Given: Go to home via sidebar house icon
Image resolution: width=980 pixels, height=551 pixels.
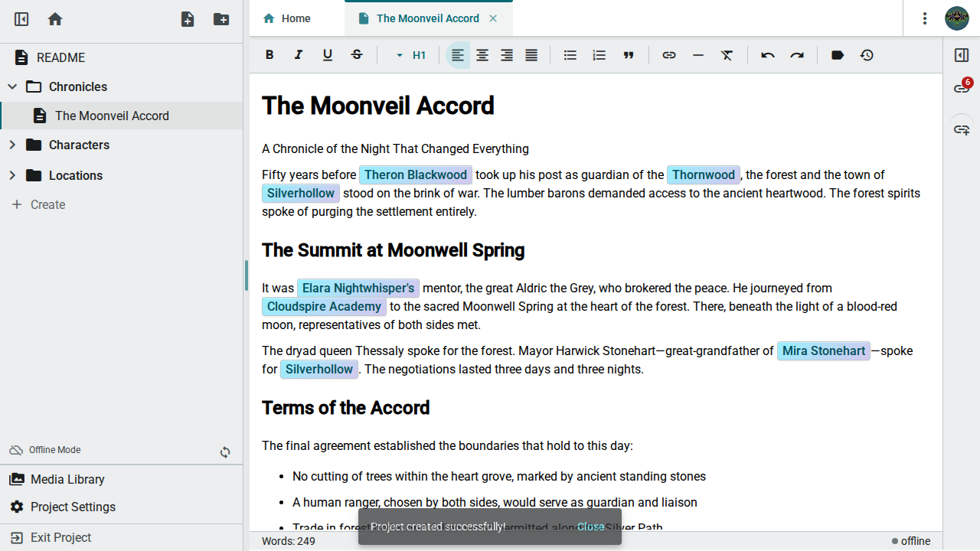Looking at the screenshot, I should click(x=55, y=19).
